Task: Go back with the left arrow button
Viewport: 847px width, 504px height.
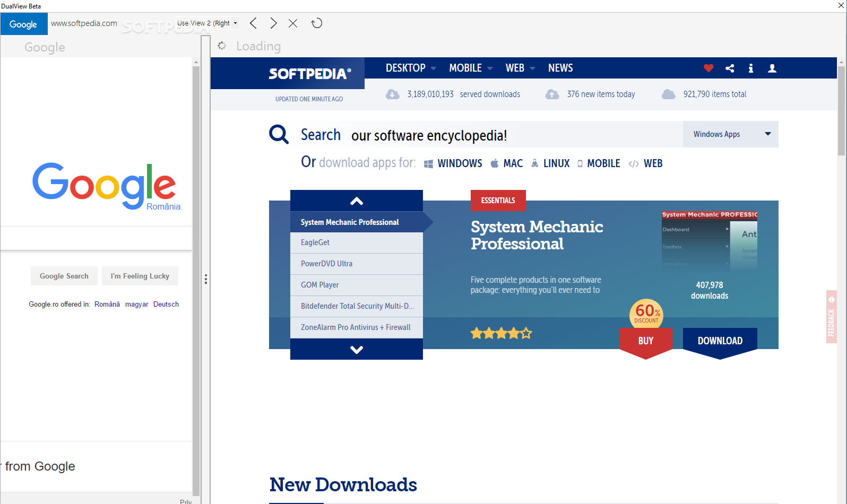Action: pyautogui.click(x=253, y=23)
